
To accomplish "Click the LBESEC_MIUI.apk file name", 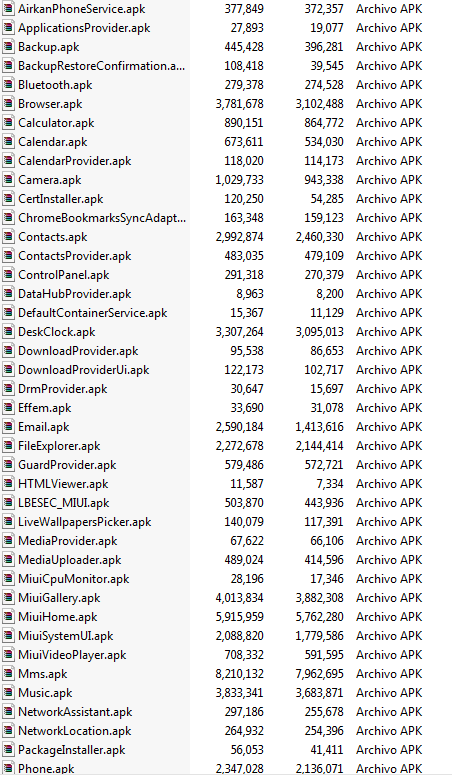I will click(x=64, y=503).
